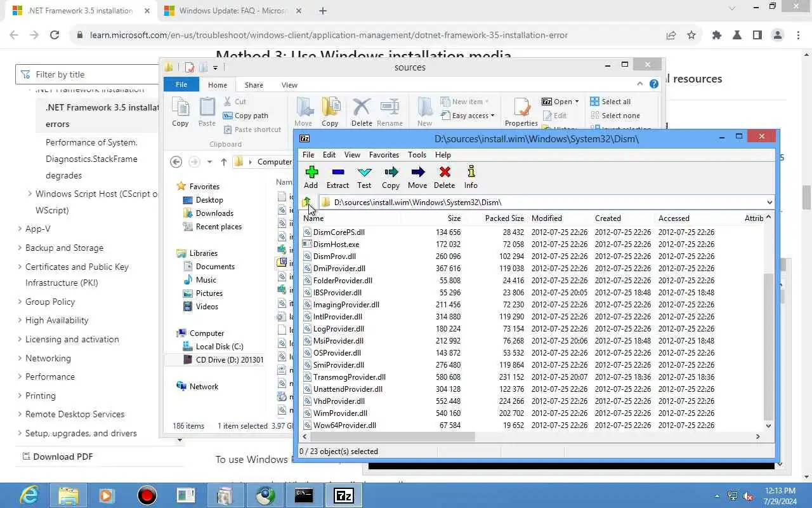
Task: Switch to the Share tab in Explorer
Action: pyautogui.click(x=254, y=84)
